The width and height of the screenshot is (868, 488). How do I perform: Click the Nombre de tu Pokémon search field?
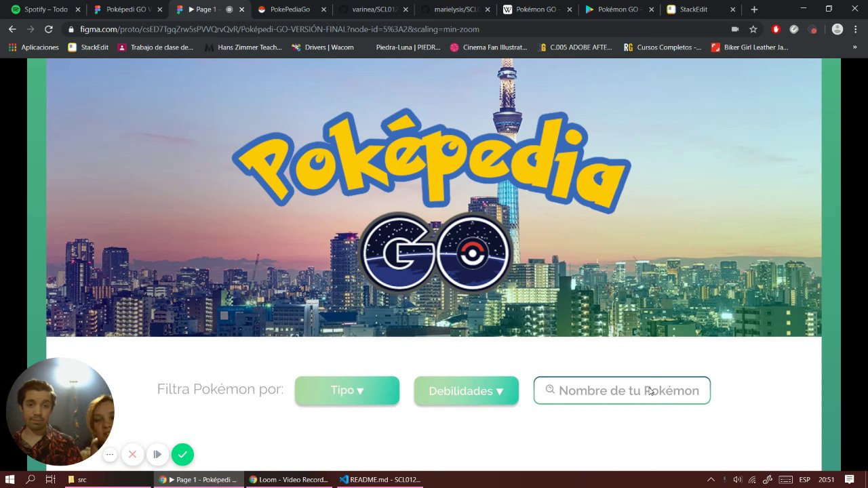pos(622,390)
